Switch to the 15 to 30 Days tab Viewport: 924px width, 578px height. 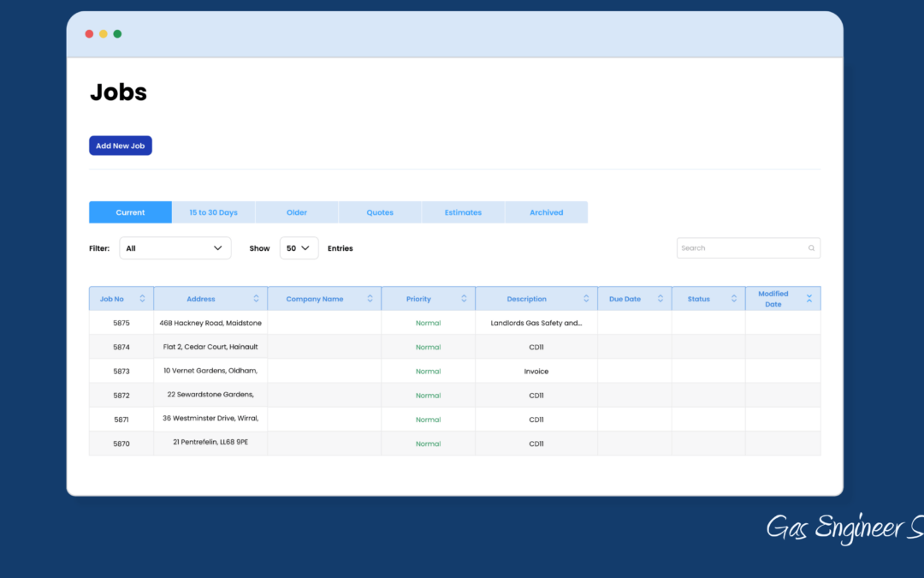(213, 212)
